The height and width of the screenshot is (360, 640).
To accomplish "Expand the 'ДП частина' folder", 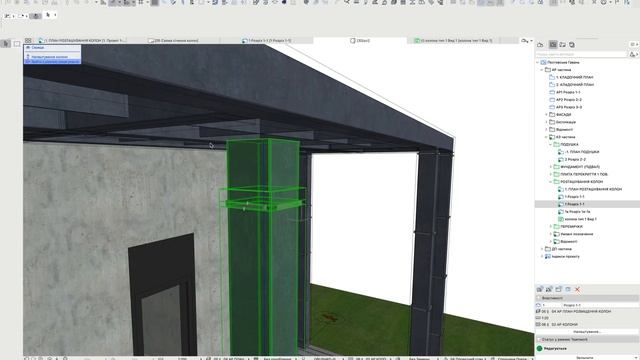I will 542,249.
